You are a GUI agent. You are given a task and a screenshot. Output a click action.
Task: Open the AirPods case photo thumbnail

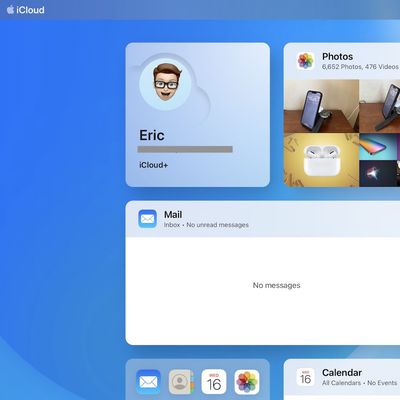321,160
